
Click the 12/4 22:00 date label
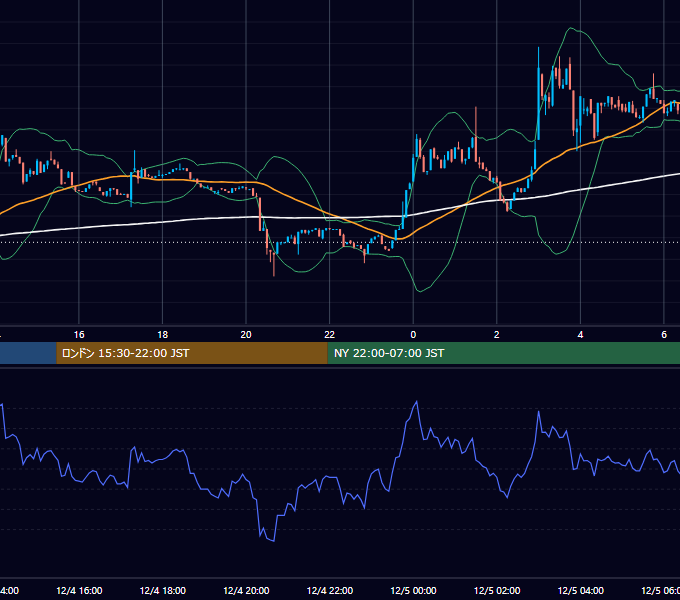coord(330,590)
